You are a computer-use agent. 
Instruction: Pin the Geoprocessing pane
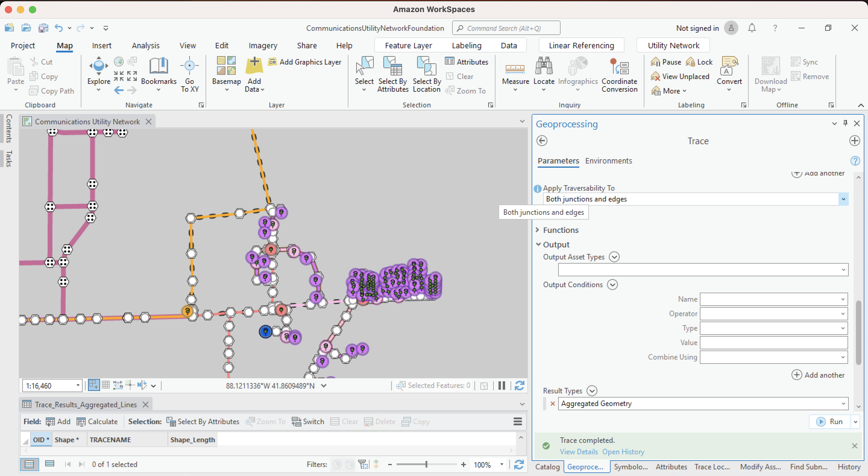pos(845,123)
